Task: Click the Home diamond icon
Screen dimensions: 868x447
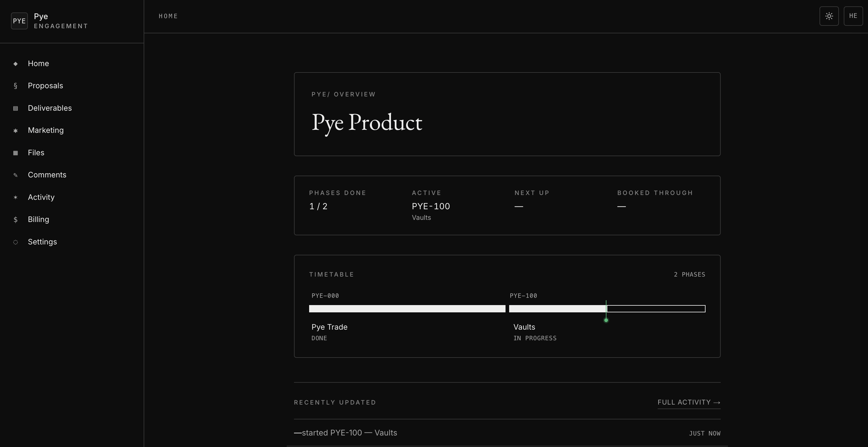Action: click(x=15, y=64)
